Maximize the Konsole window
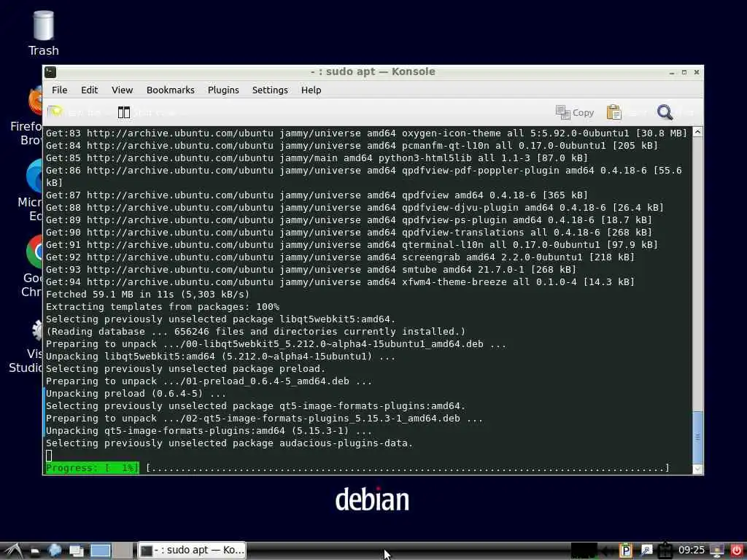 point(684,72)
